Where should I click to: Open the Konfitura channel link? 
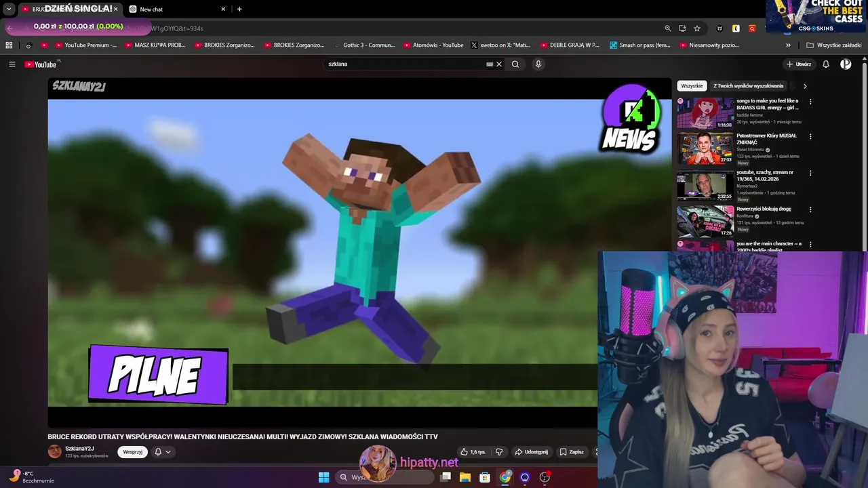click(x=745, y=216)
